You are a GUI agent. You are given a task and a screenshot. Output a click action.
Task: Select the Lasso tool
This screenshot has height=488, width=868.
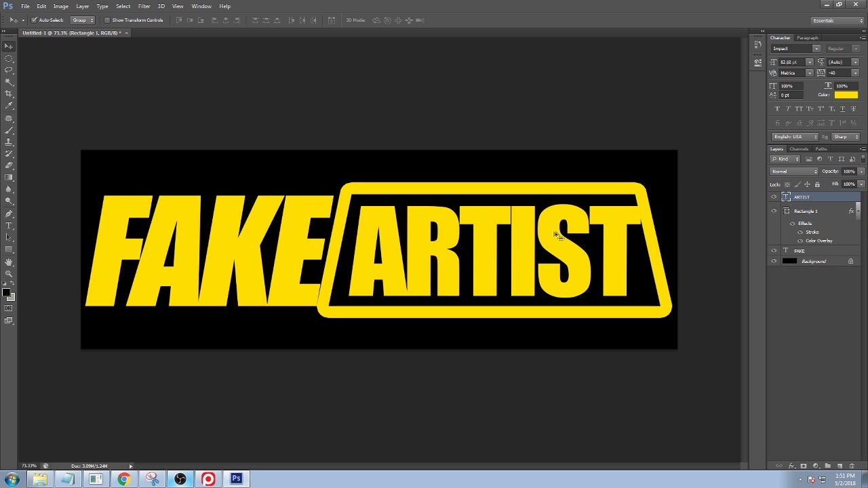tap(9, 70)
